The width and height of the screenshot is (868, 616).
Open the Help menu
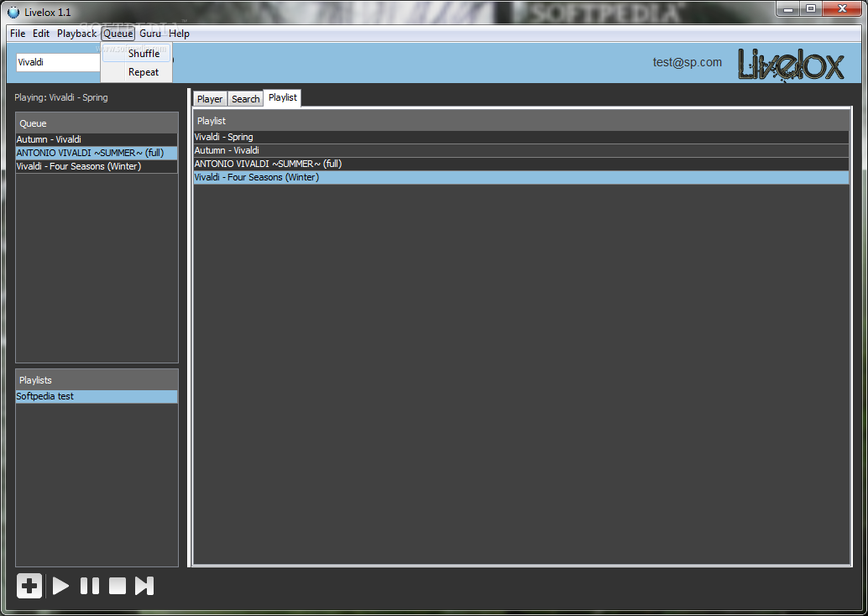[180, 34]
